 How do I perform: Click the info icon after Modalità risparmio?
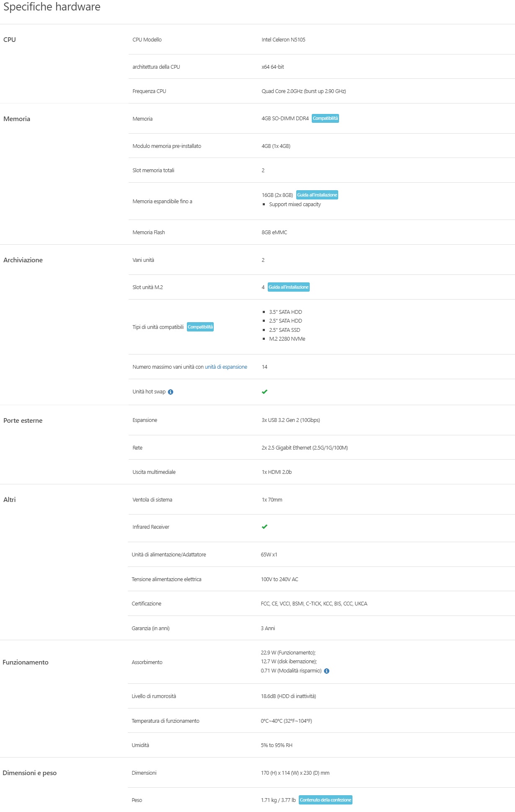click(327, 671)
